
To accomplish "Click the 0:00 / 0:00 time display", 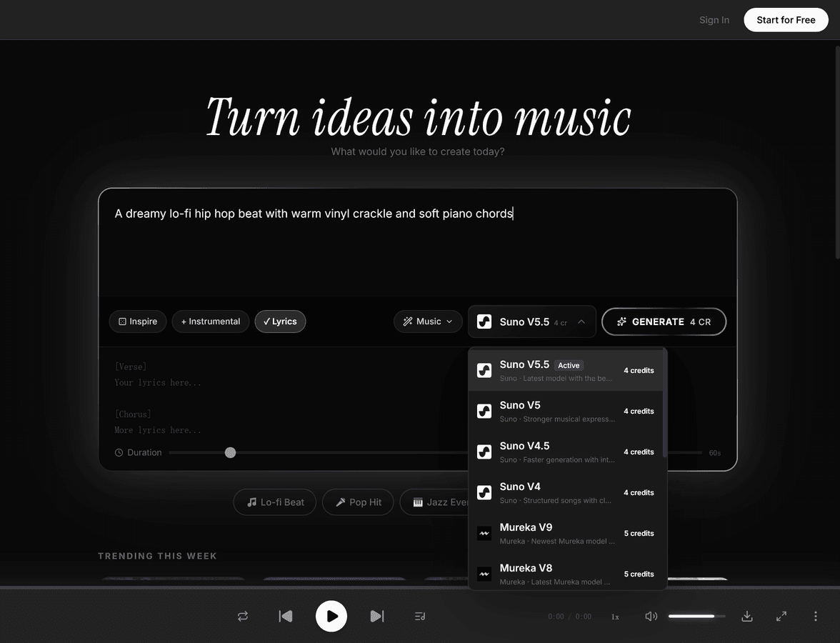I will [569, 617].
